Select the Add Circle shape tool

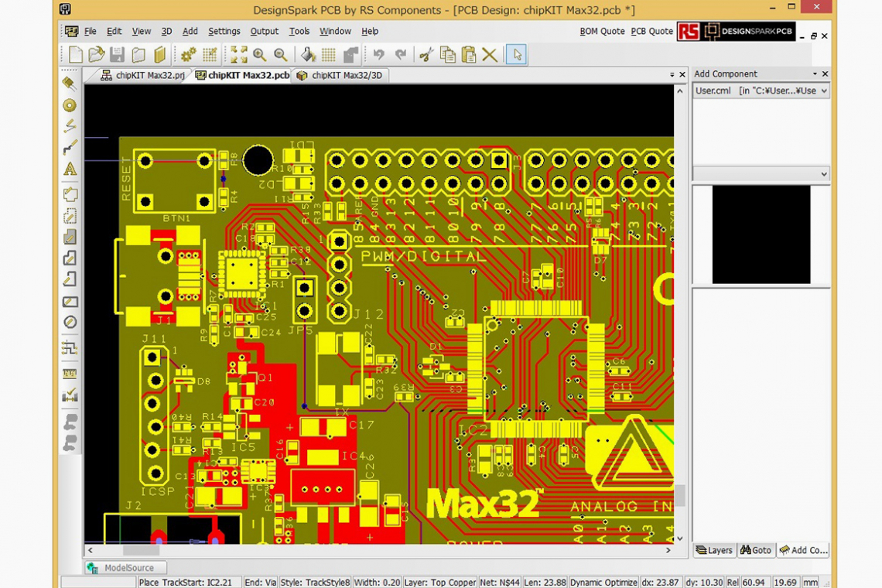70,323
